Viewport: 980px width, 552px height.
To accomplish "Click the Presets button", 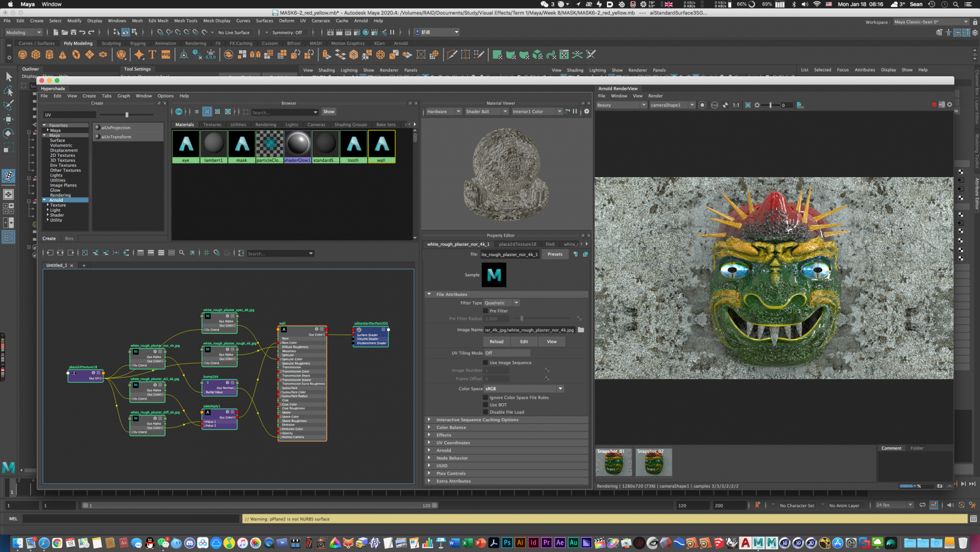I will [x=555, y=254].
